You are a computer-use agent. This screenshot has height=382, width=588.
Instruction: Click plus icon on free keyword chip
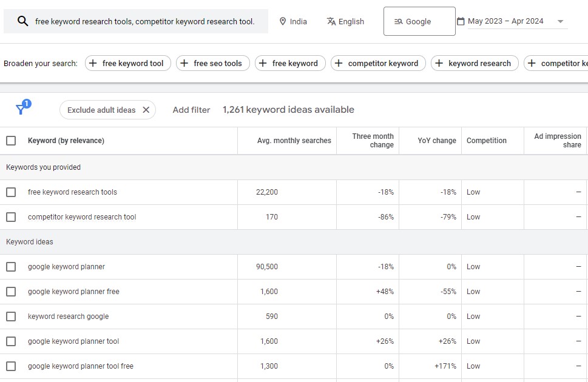(263, 63)
